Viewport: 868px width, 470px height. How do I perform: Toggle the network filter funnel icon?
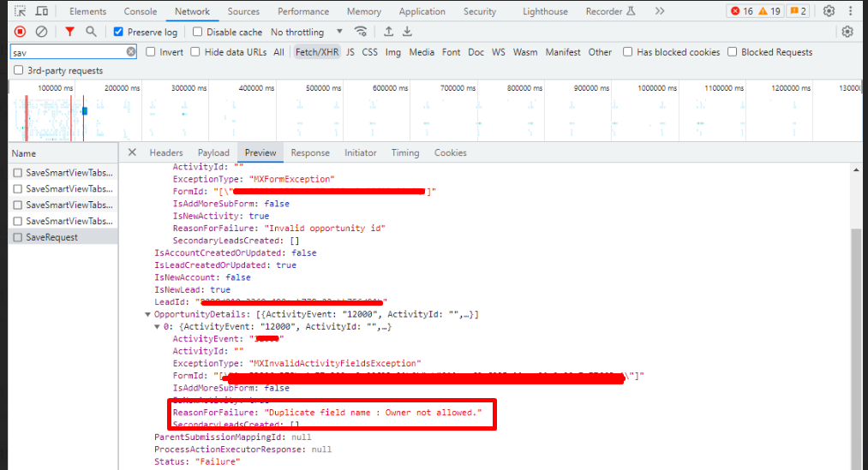[x=69, y=32]
